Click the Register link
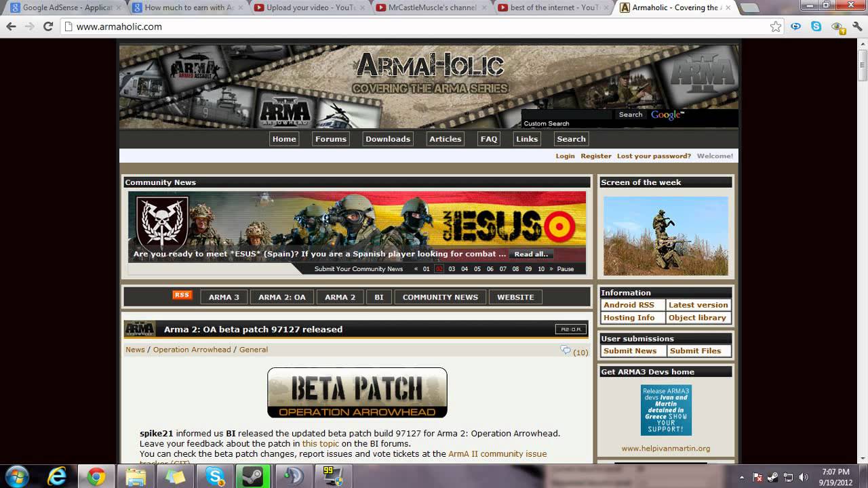This screenshot has height=488, width=868. [596, 156]
